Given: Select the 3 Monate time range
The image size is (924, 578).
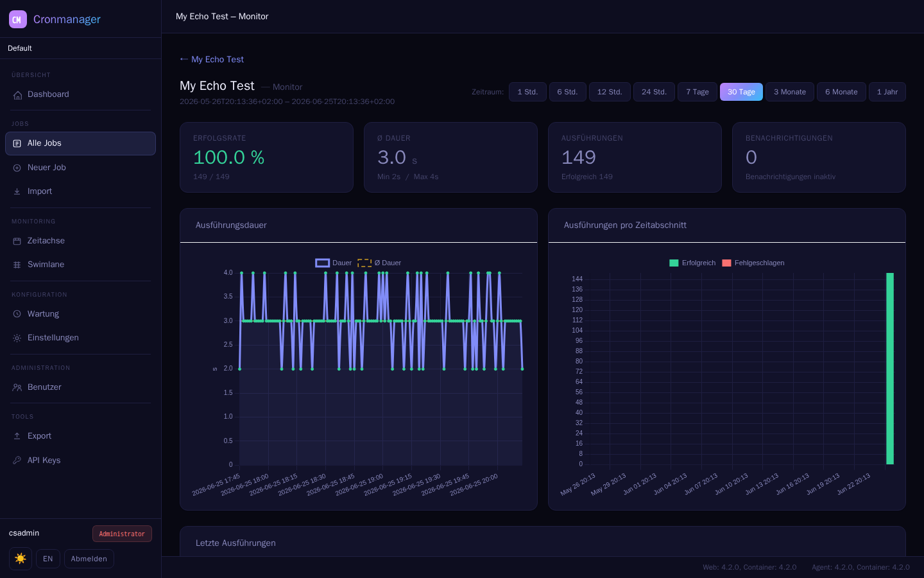Looking at the screenshot, I should (790, 92).
